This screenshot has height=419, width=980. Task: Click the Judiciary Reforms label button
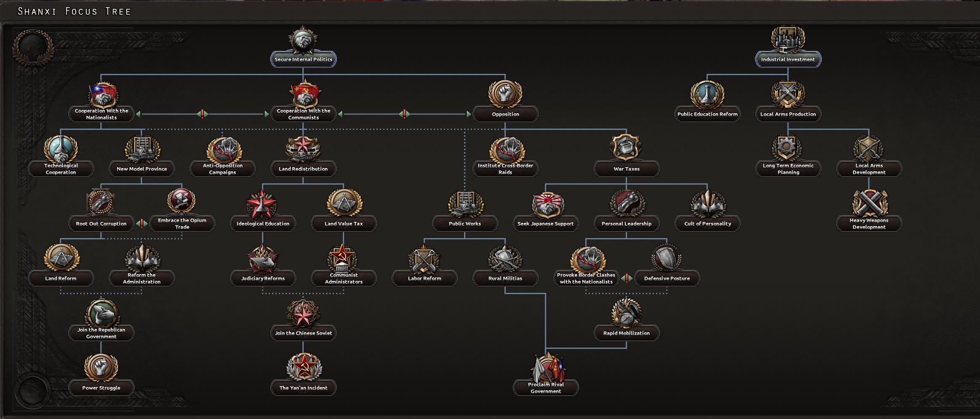(263, 278)
